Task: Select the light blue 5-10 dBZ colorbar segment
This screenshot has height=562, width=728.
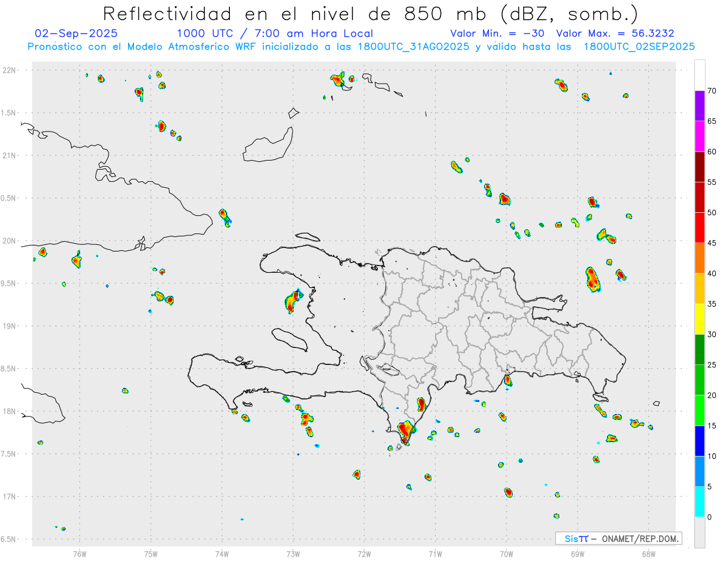Action: [699, 472]
